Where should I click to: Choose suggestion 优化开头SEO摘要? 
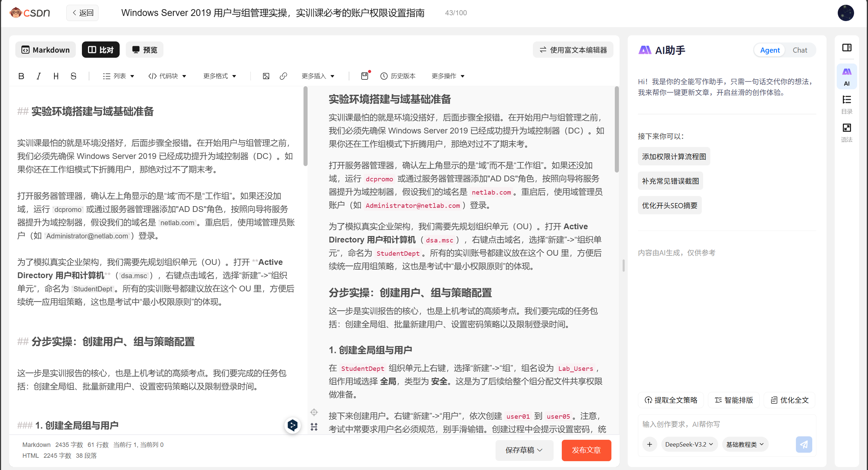[670, 205]
